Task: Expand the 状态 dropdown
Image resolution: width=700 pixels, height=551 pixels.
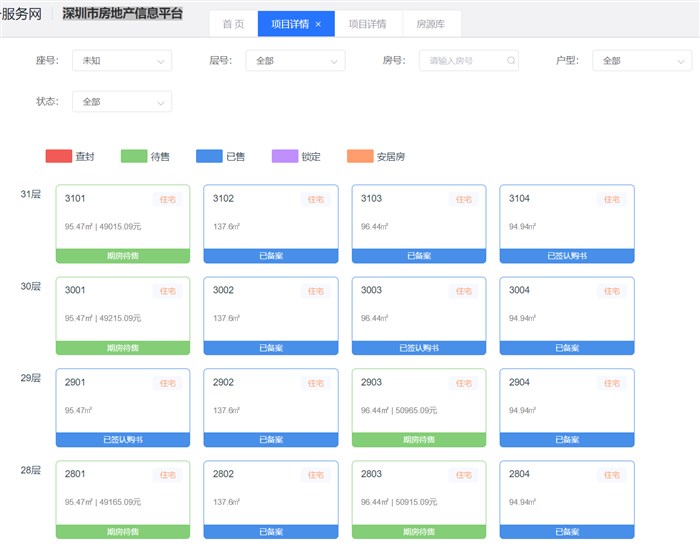Action: point(121,101)
